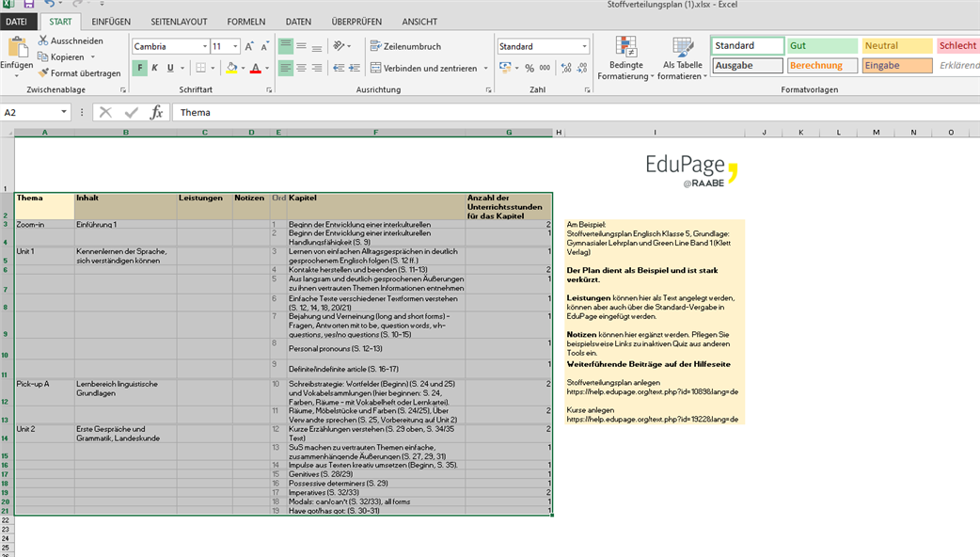Screen dimensions: 980x557
Task: Click the increase indent icon
Action: pos(355,68)
